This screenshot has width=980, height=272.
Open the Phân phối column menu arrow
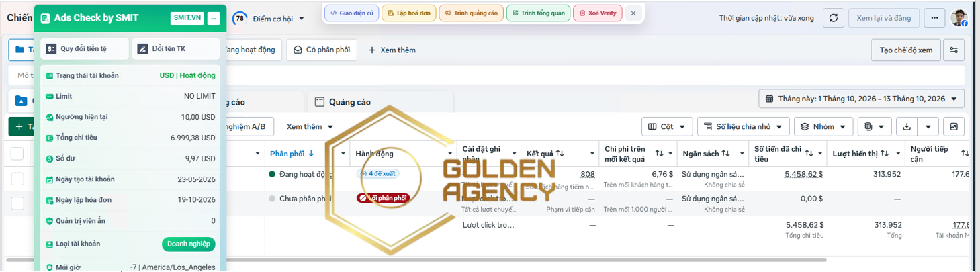click(x=343, y=154)
